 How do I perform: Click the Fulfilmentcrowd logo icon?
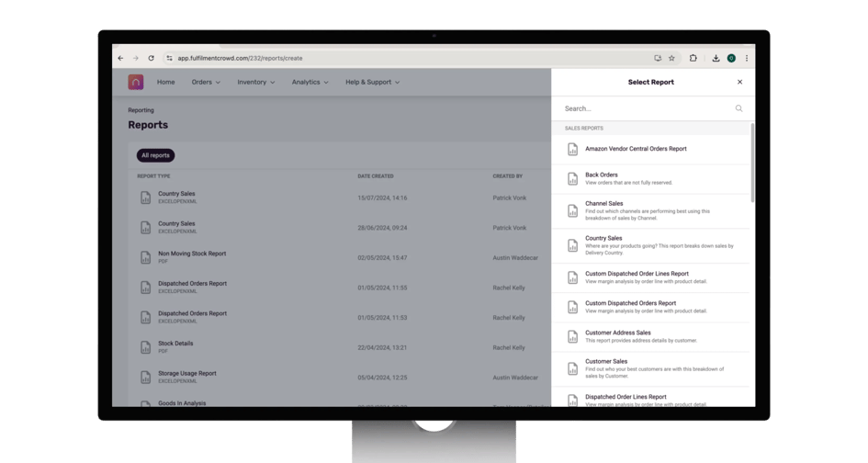click(x=136, y=82)
